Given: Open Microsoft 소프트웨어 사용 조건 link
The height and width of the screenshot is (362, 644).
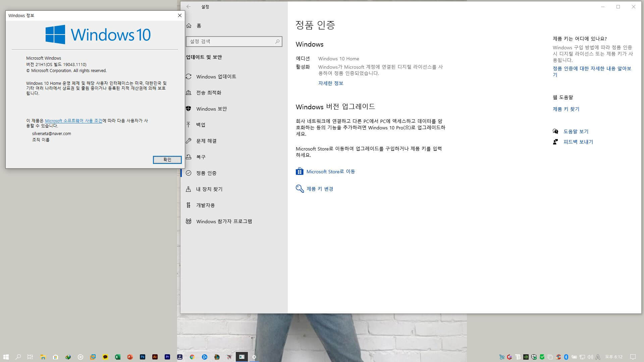Looking at the screenshot, I should point(73,121).
